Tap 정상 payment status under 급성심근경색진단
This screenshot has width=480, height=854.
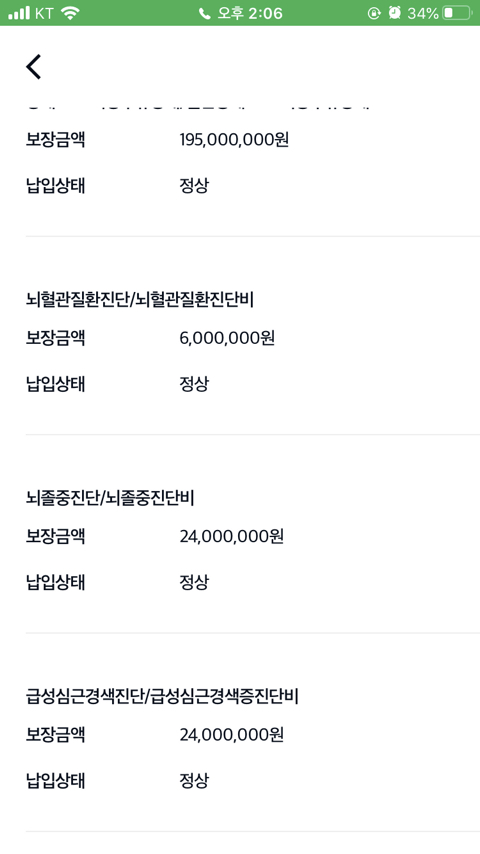(194, 781)
